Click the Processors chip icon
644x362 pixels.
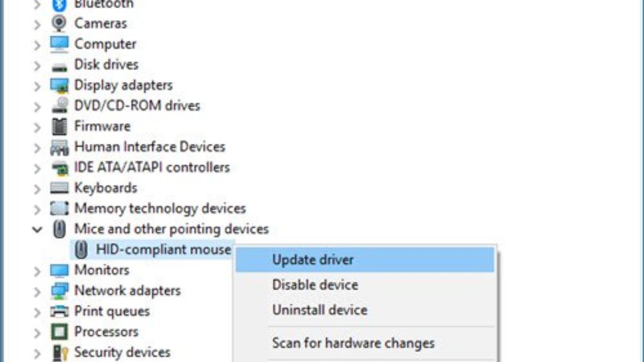click(58, 332)
